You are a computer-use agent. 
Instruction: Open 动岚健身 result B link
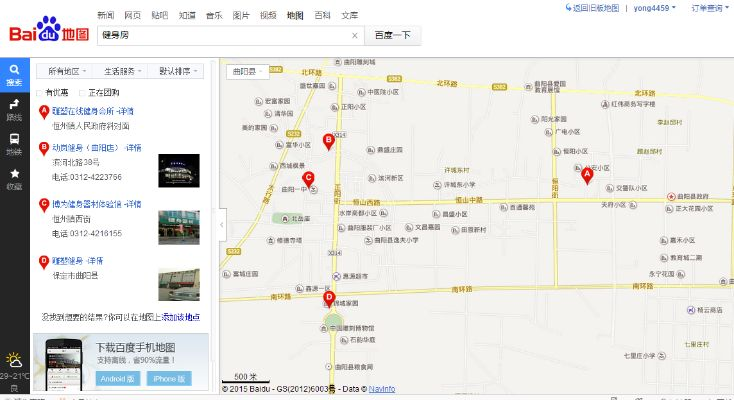96,148
